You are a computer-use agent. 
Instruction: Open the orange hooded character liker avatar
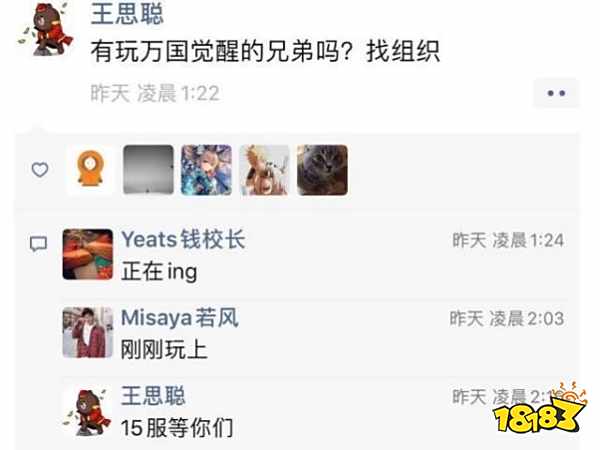(x=91, y=170)
